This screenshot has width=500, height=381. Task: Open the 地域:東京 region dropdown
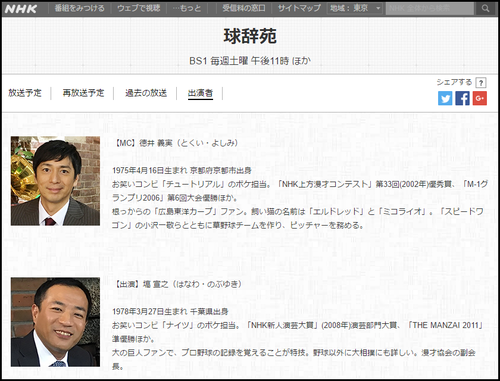(355, 8)
